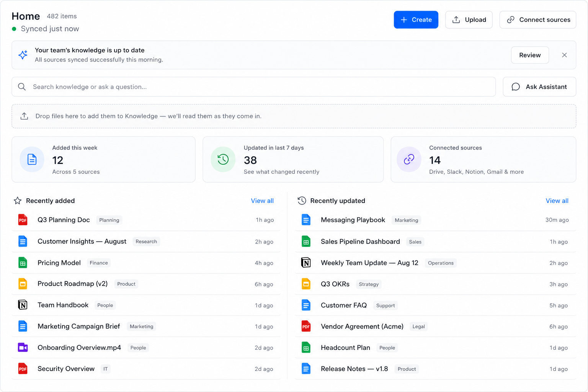Click the slides icon for Product Roadmap (v2)

23,284
